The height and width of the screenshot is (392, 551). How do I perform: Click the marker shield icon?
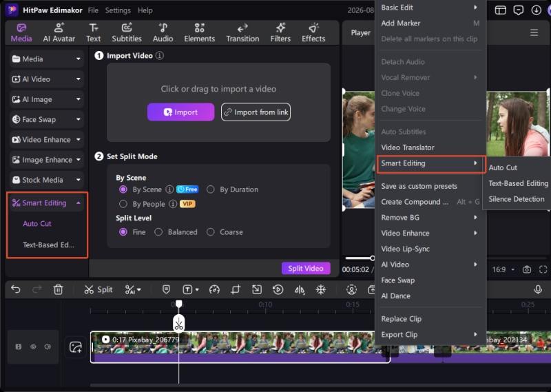(166, 289)
